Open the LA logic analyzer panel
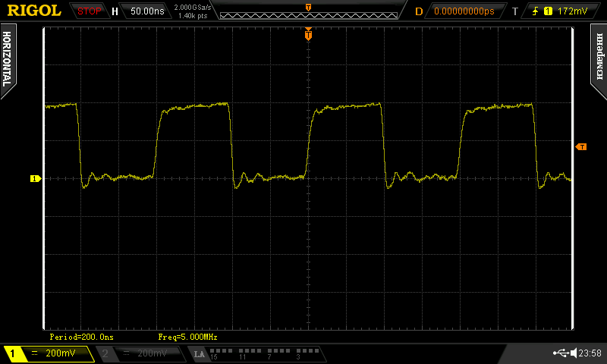Viewport: 607px width, 364px height. point(200,354)
